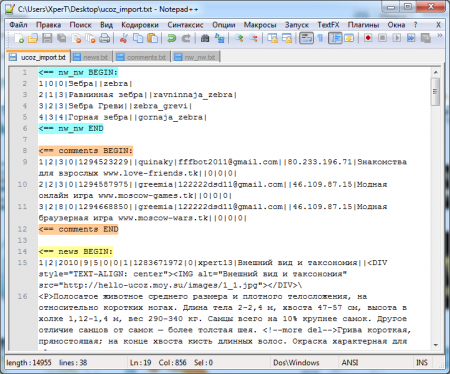Click the "Ln : 19" status entry

[140, 362]
